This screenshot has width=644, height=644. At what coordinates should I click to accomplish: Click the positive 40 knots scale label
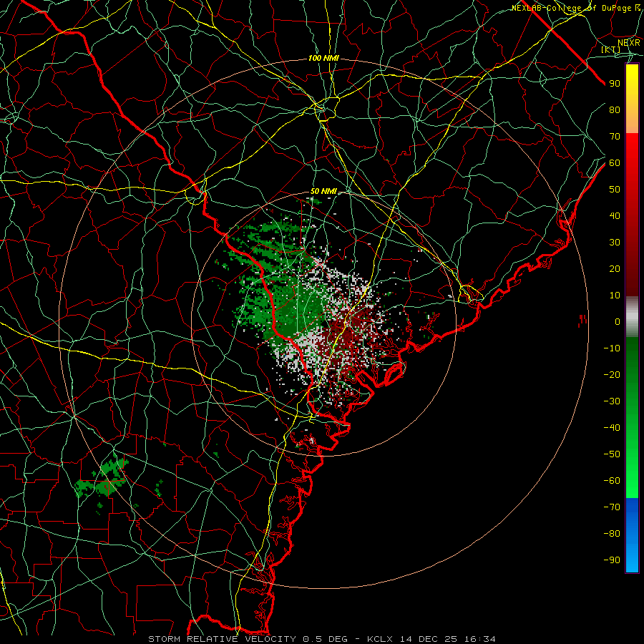click(x=615, y=216)
